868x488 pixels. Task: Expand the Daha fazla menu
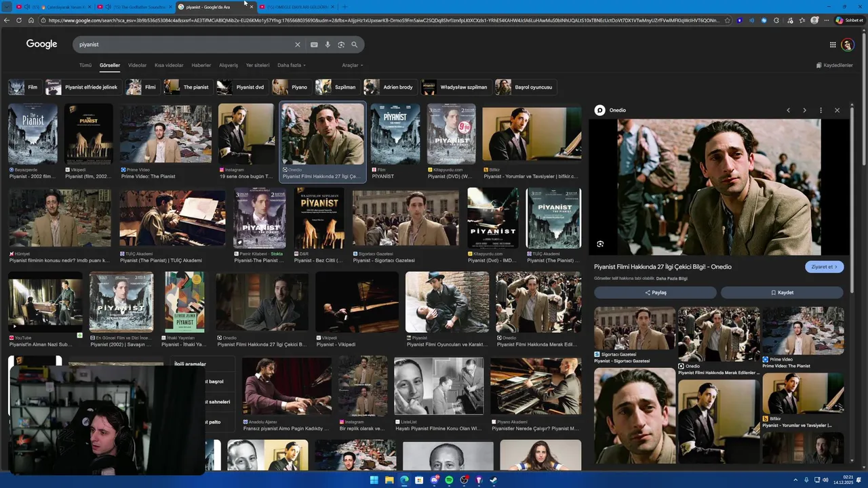pyautogui.click(x=292, y=66)
